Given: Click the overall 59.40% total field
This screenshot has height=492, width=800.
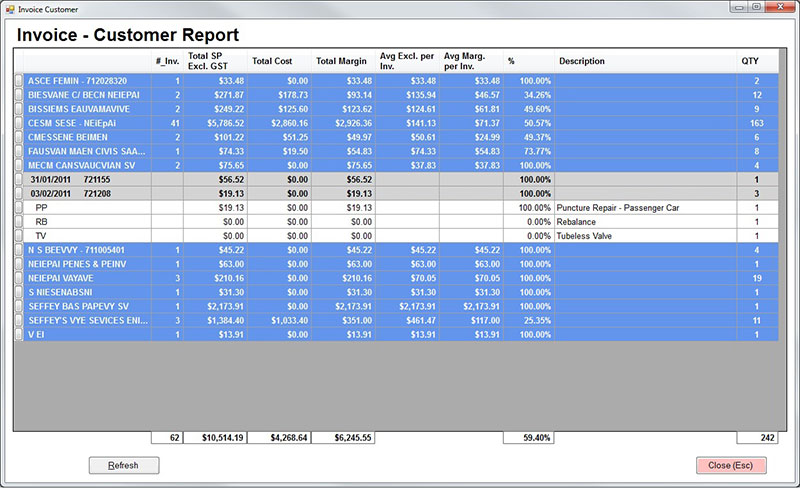Looking at the screenshot, I should coord(529,438).
